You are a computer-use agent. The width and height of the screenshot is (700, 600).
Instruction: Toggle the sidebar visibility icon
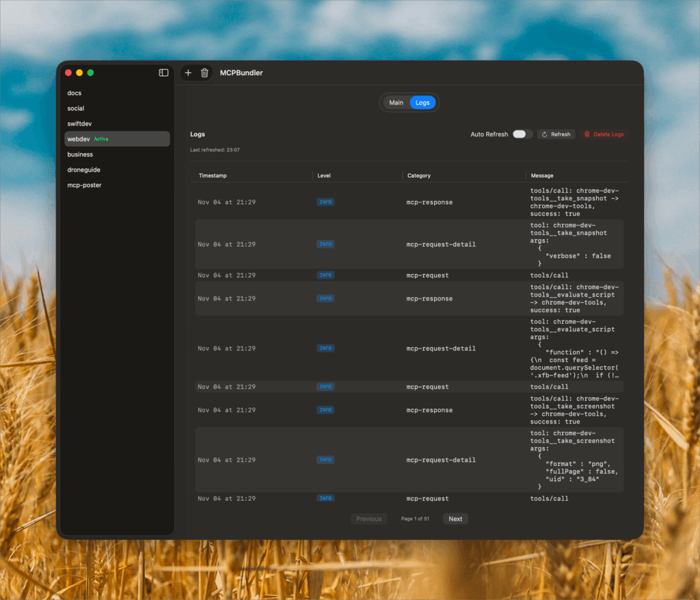point(163,72)
